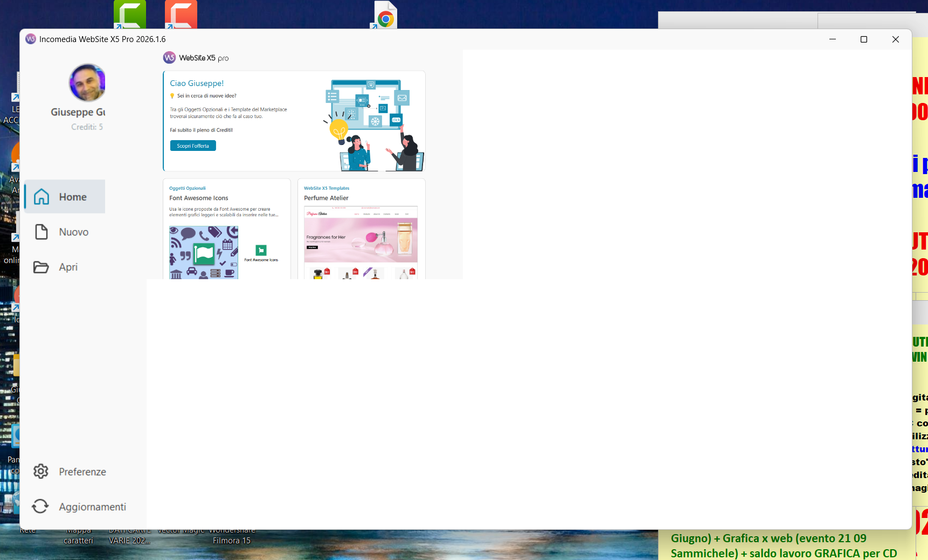
Task: Select Aggiornamenti in the sidebar menu
Action: [92, 507]
